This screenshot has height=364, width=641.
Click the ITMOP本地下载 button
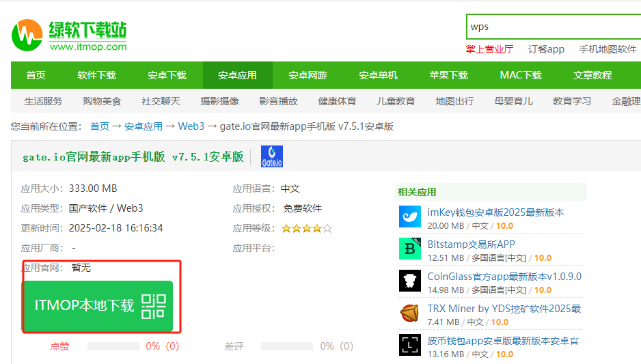pyautogui.click(x=85, y=306)
